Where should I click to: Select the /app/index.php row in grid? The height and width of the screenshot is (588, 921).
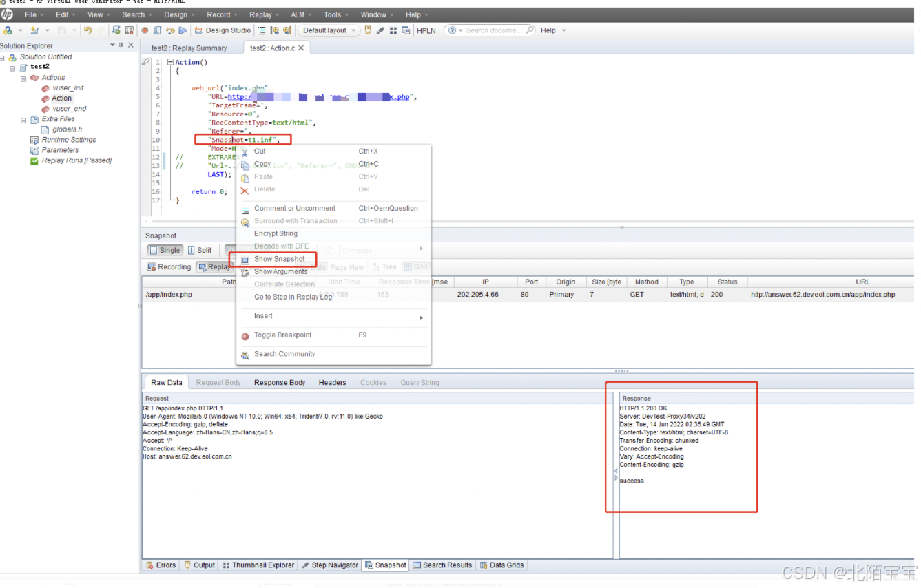point(528,295)
